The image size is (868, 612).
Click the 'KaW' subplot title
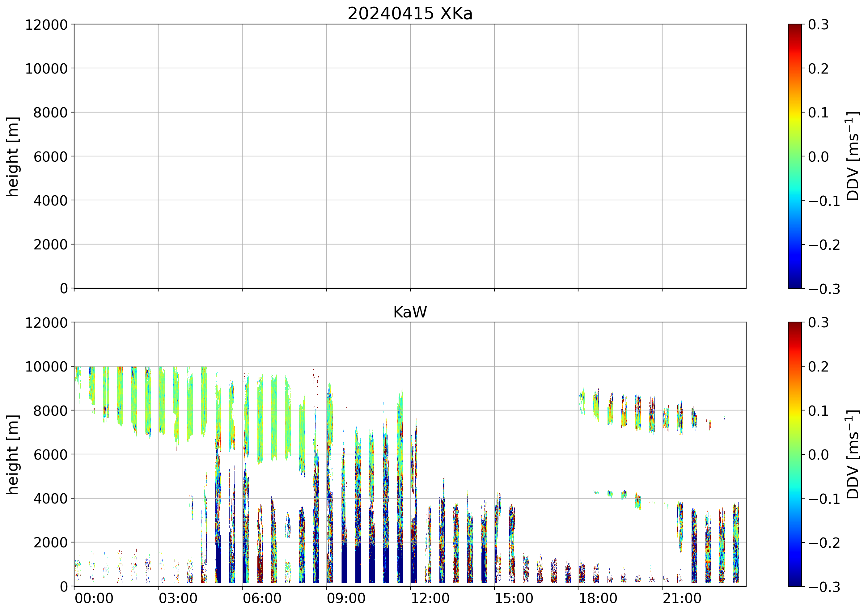(x=410, y=312)
